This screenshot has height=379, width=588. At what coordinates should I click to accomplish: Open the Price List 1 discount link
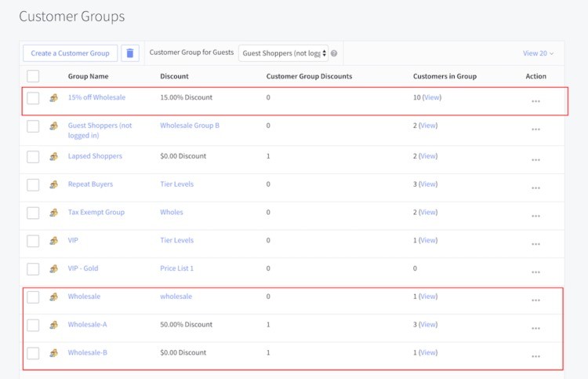tap(176, 268)
